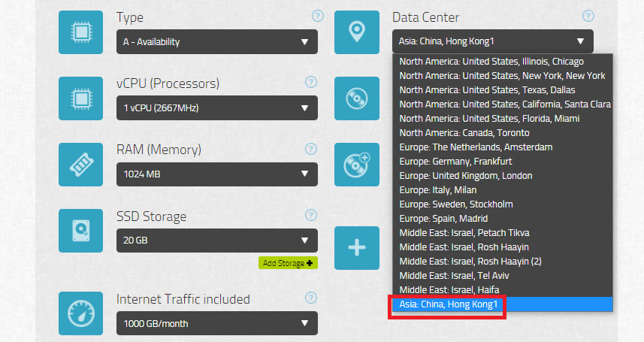Click the blue plus icon tile
Image resolution: width=644 pixels, height=342 pixels.
[x=356, y=248]
